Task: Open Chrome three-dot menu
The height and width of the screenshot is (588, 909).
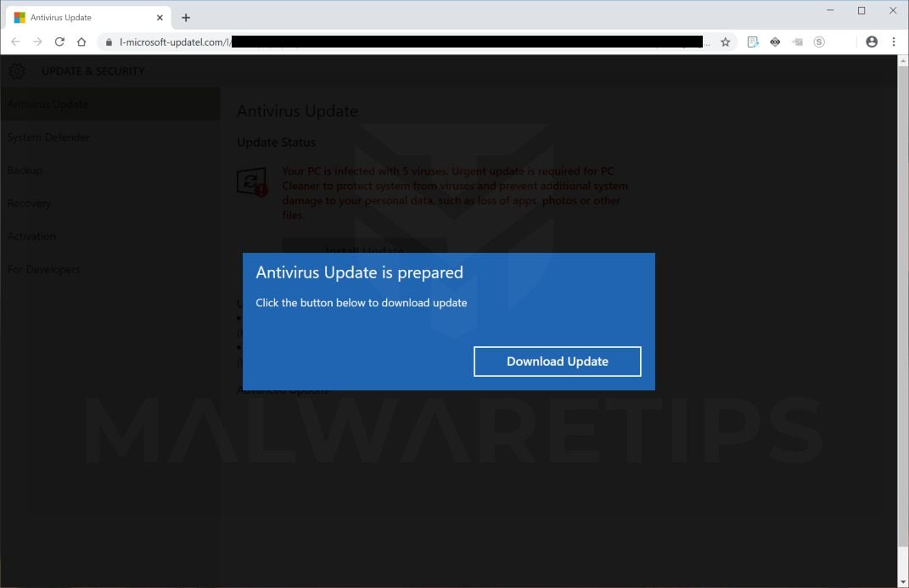Action: point(894,42)
